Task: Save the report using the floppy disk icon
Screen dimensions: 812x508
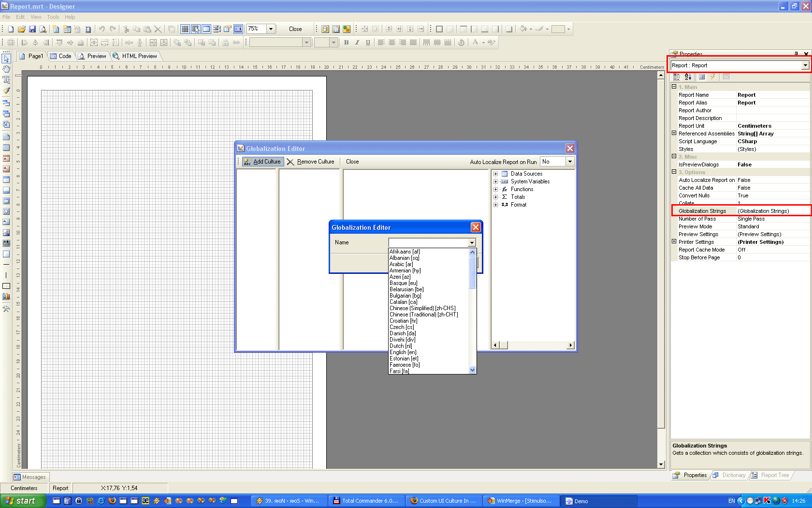Action: pos(32,29)
